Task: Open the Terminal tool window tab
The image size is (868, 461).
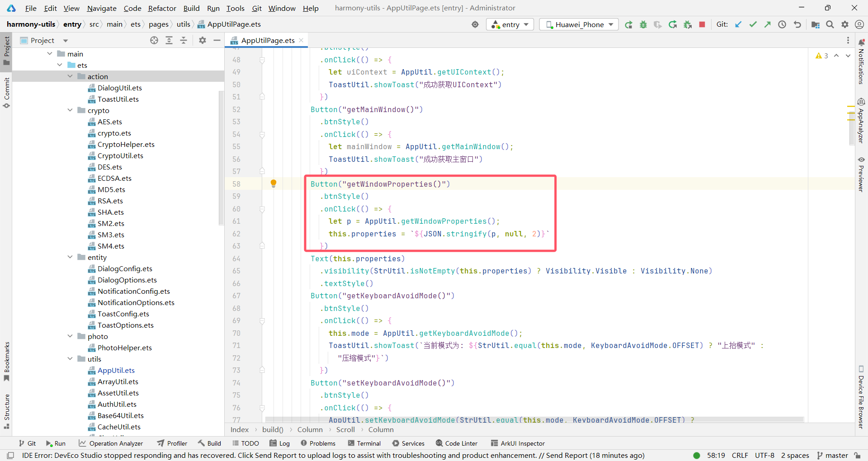Action: coord(364,443)
